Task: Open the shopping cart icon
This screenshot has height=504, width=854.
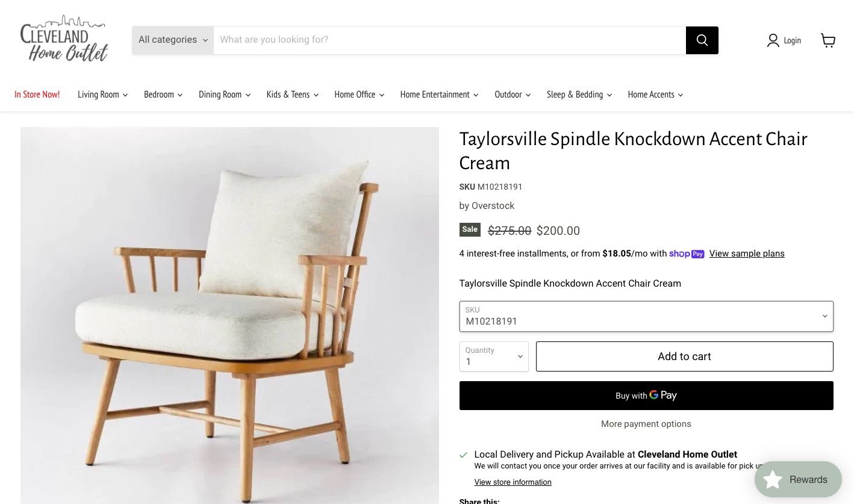Action: (x=828, y=40)
